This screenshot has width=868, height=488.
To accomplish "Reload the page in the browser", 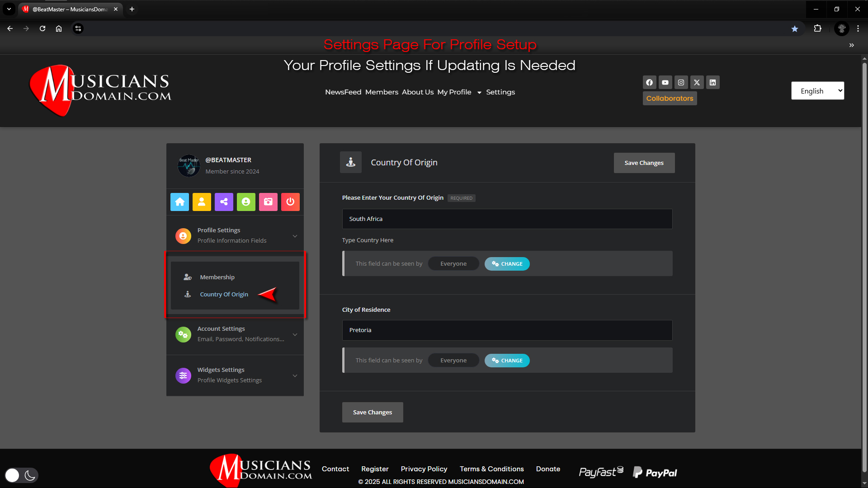I will tap(42, 28).
